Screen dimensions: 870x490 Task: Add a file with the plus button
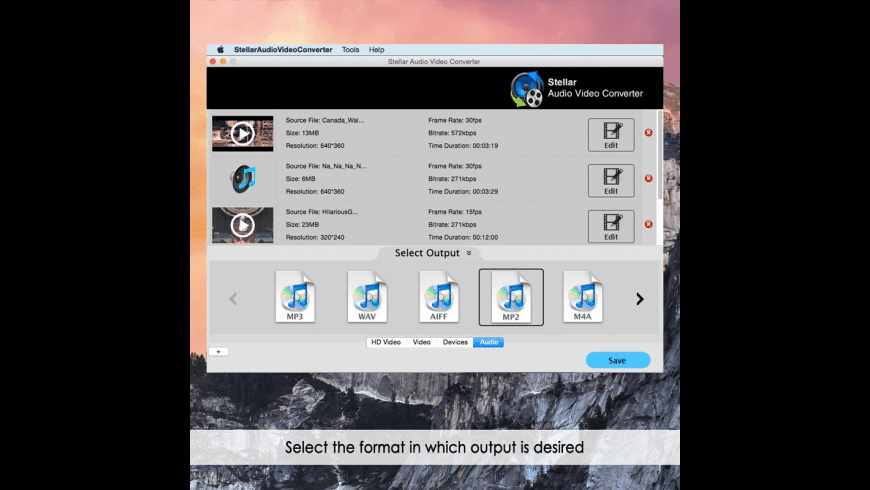(219, 352)
